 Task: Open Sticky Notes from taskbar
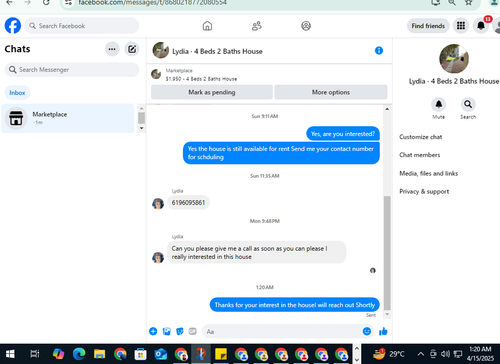(221, 354)
